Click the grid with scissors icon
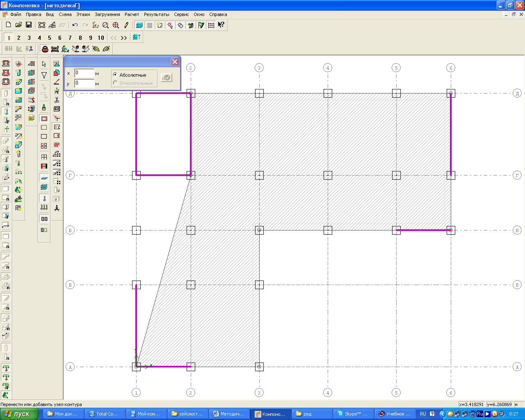The height and width of the screenshot is (420, 525). (29, 49)
